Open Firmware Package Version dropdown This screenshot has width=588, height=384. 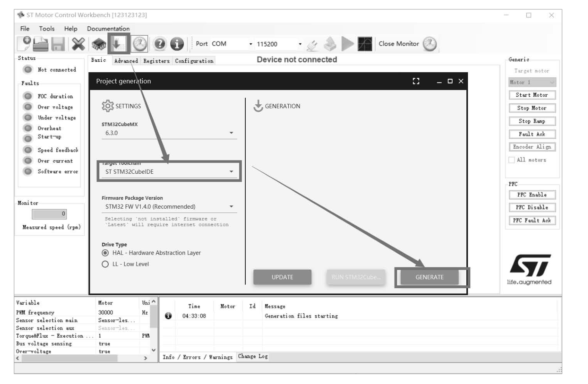(169, 207)
